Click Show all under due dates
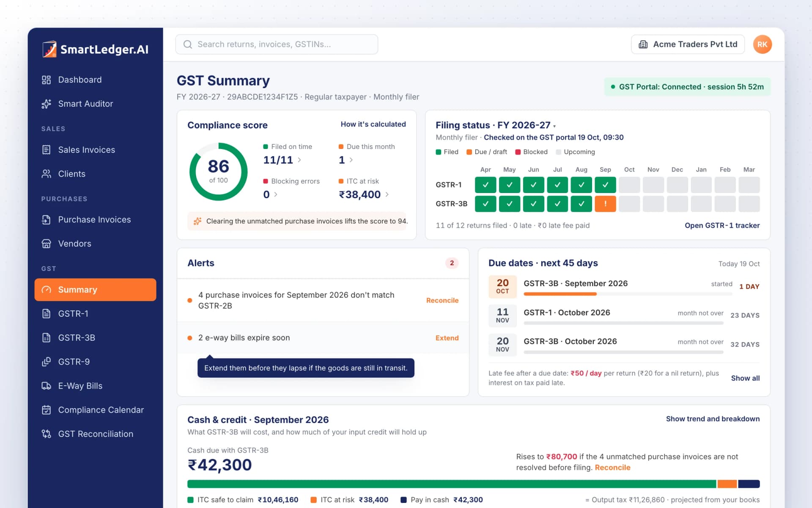 click(745, 378)
